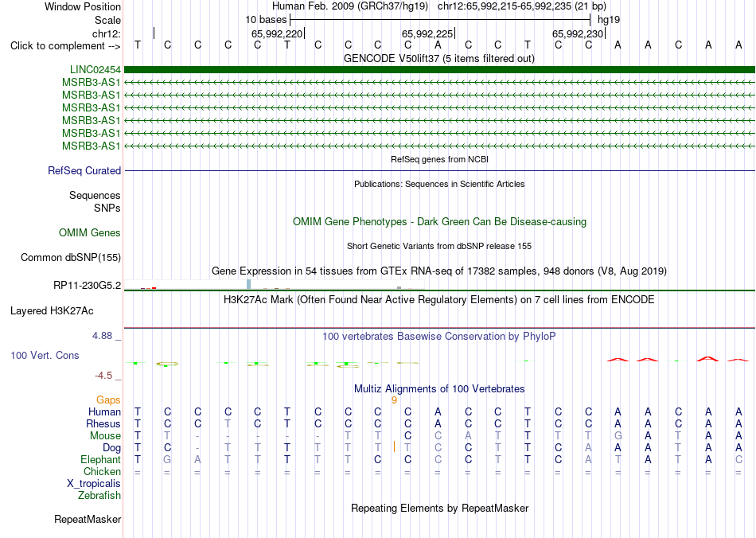Open '100 vertebrates Basewise Conservation by PhyloP' title
The height and width of the screenshot is (538, 756).
(x=439, y=336)
